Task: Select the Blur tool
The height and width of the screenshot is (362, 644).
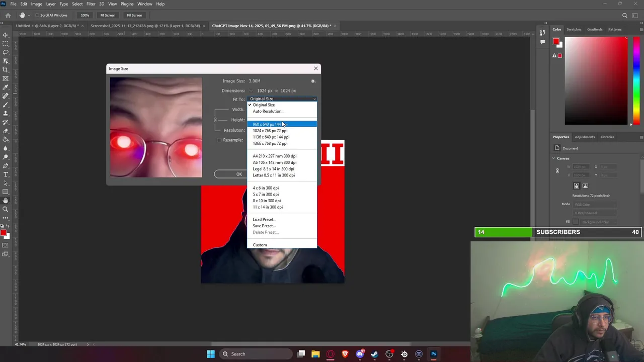Action: [x=6, y=148]
